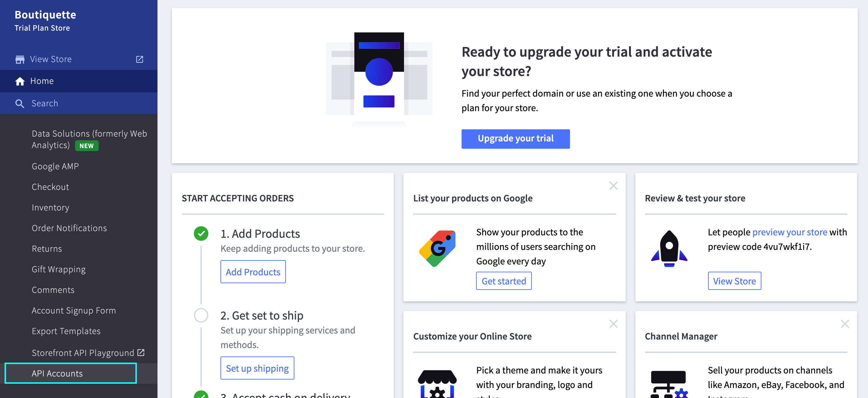Viewport: 868px width, 398px height.
Task: Click the empty circle for Get set to ship
Action: coord(201,315)
